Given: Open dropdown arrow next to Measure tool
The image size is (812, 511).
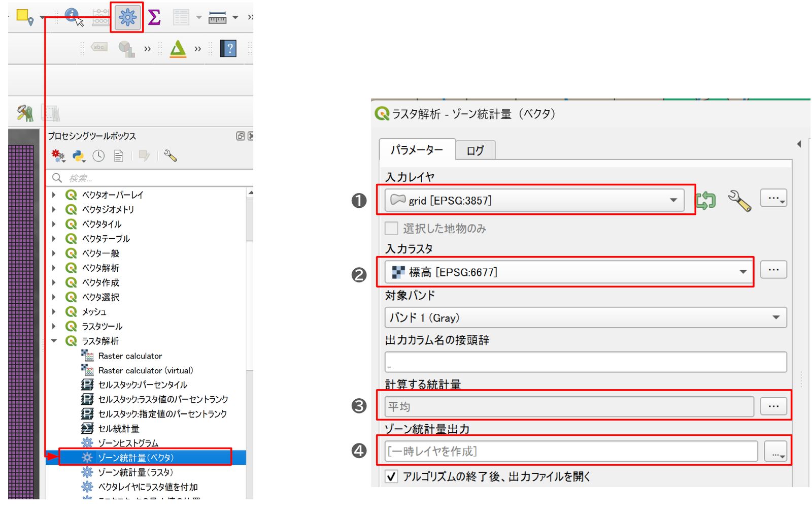Looking at the screenshot, I should [x=235, y=18].
